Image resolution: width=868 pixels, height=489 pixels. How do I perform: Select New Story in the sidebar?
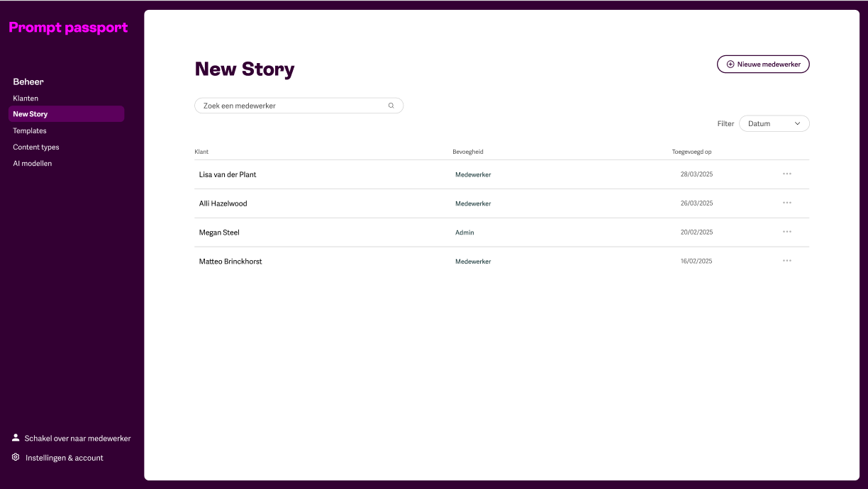click(x=30, y=114)
